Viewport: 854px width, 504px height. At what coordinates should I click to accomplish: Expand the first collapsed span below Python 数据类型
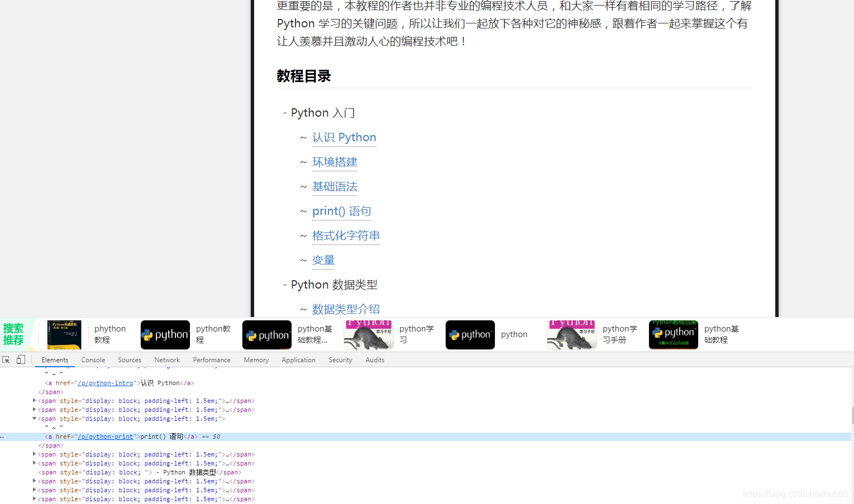pyautogui.click(x=35, y=481)
